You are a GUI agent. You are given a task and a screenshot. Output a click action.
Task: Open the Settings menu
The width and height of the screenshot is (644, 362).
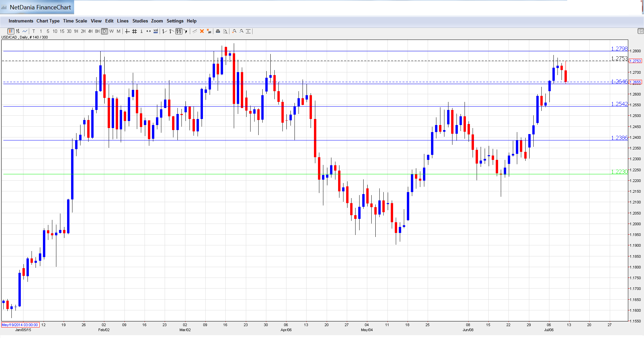[175, 21]
